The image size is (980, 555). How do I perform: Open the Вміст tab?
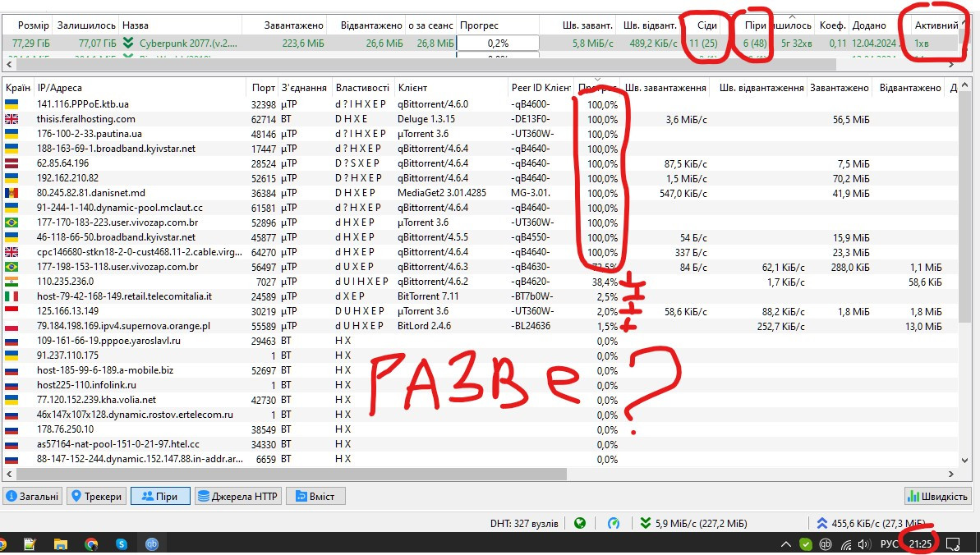click(315, 496)
